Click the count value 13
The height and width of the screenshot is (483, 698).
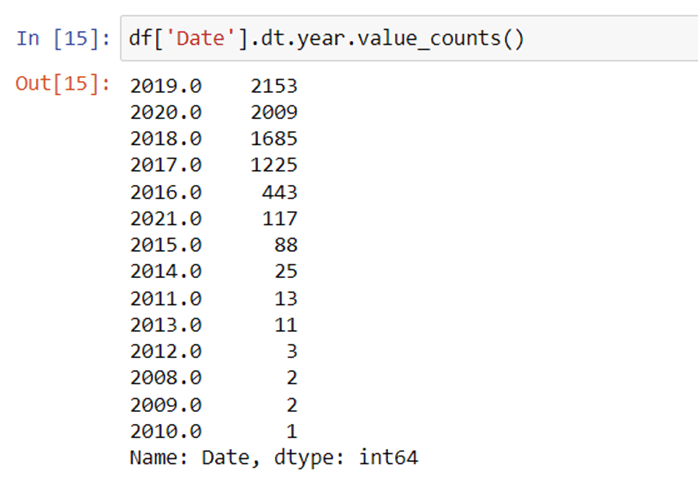tap(286, 298)
